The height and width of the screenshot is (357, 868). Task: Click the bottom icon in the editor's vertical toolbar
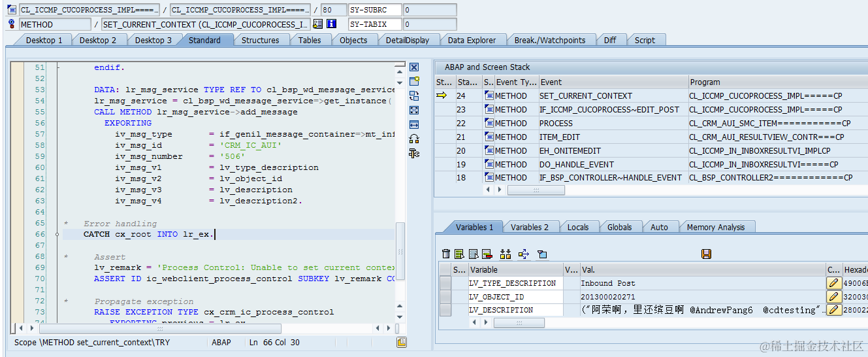pyautogui.click(x=414, y=153)
